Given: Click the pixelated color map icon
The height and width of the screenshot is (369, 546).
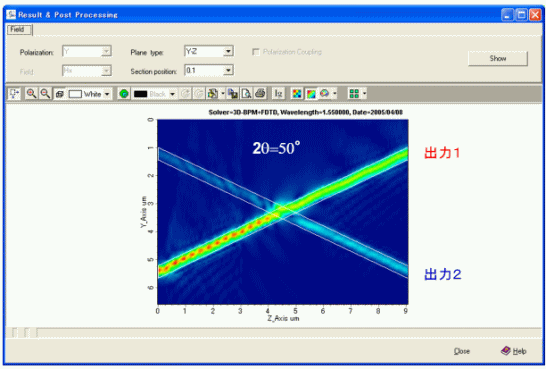Looking at the screenshot, I should tap(297, 94).
